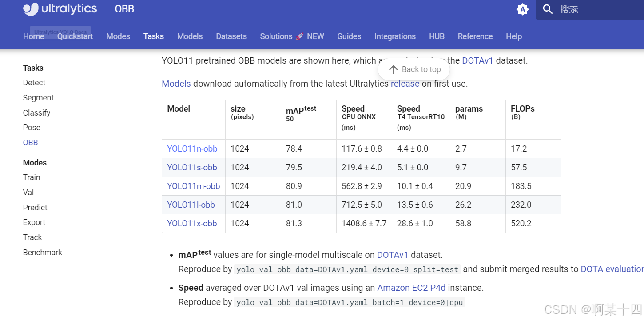Click code yolo val obb batch=1
644x321 pixels.
[x=350, y=303]
